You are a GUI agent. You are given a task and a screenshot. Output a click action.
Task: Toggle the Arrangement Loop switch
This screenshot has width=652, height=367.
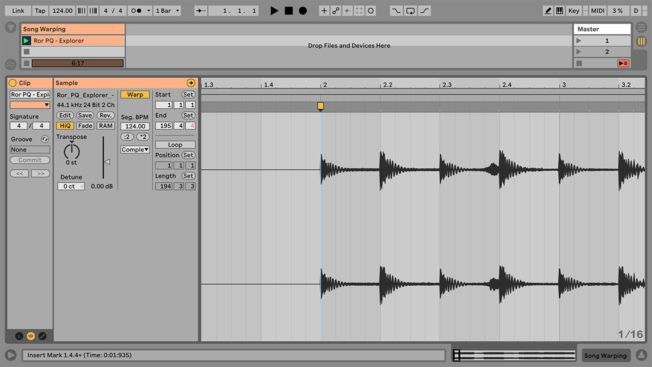tap(410, 11)
